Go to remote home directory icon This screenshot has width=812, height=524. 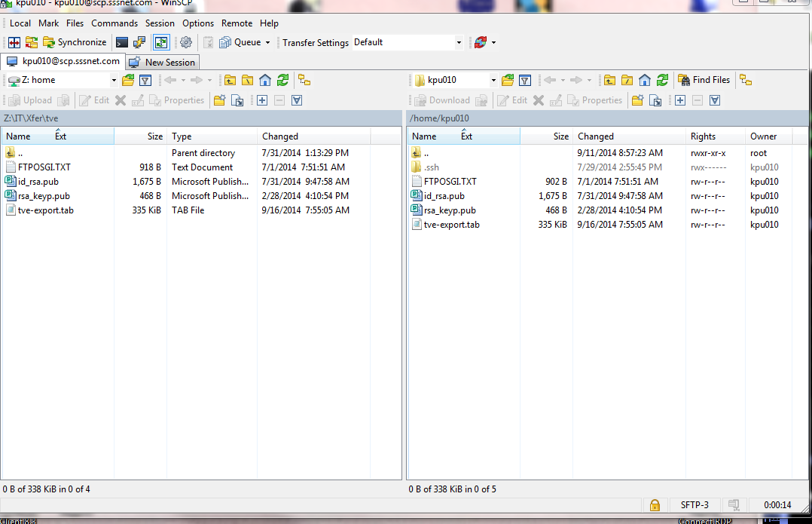pyautogui.click(x=644, y=80)
